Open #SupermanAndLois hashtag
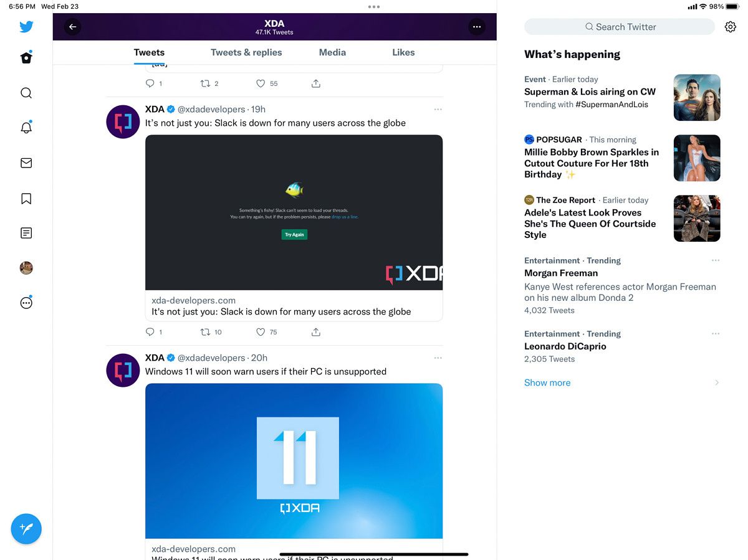The height and width of the screenshot is (560, 748). [611, 105]
